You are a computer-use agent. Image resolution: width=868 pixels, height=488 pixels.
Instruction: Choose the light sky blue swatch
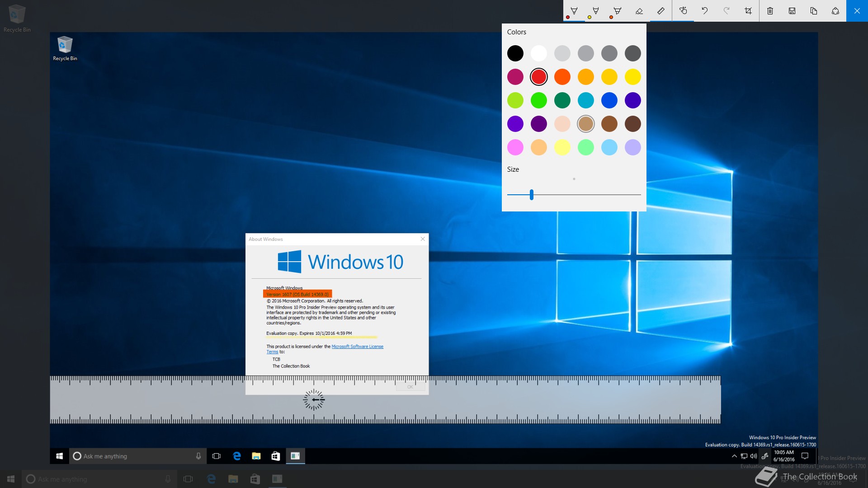(609, 147)
